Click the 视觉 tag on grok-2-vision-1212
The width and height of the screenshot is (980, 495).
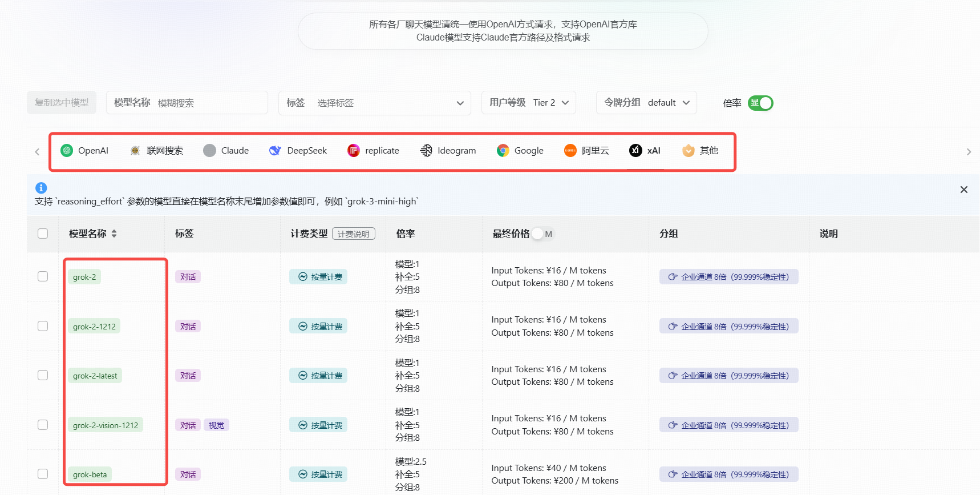(x=217, y=425)
